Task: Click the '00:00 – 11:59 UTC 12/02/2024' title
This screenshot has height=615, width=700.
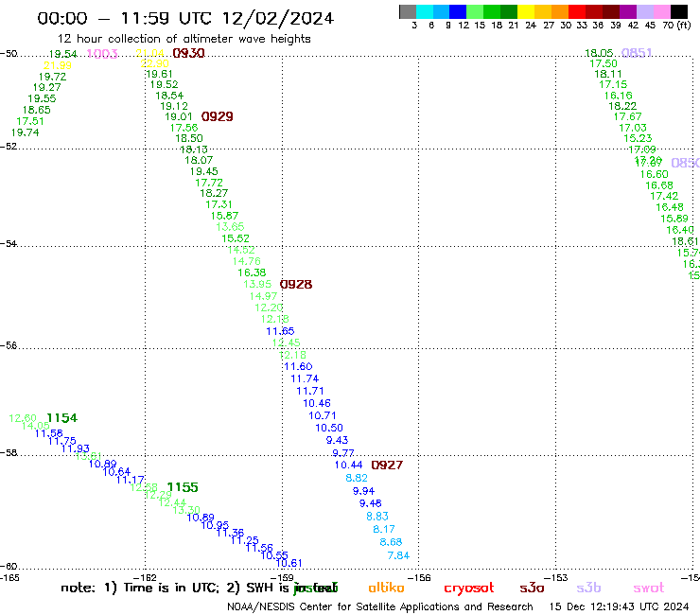Action: pyautogui.click(x=185, y=18)
